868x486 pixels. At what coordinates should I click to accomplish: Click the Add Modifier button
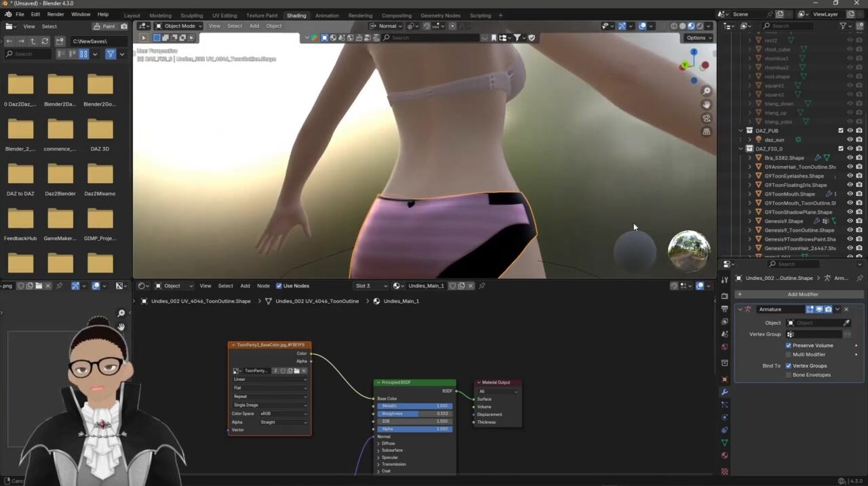[x=802, y=294]
